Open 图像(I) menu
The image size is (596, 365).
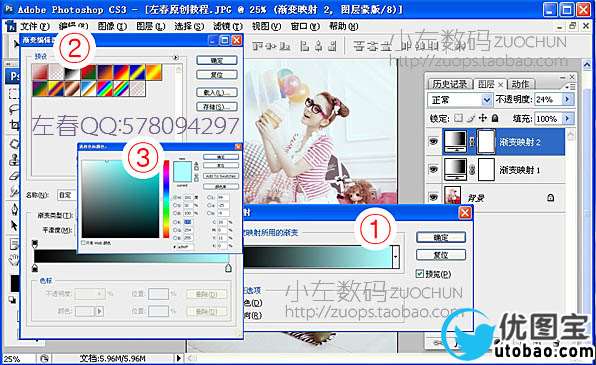click(112, 26)
